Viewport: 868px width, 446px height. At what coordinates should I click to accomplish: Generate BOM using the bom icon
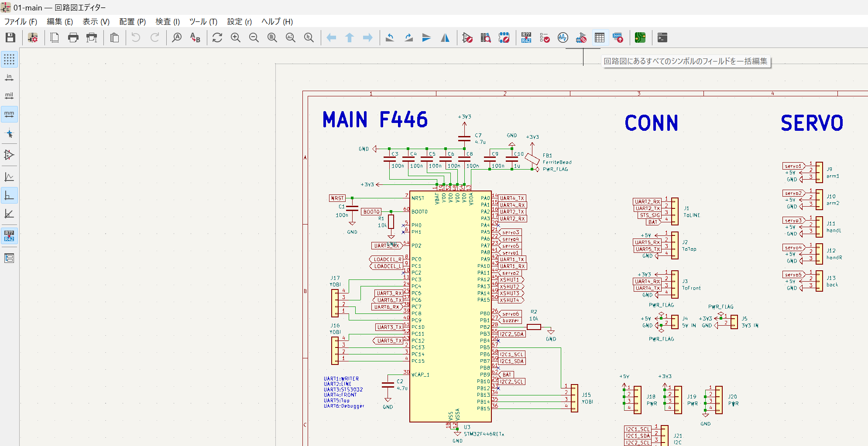[x=618, y=38]
